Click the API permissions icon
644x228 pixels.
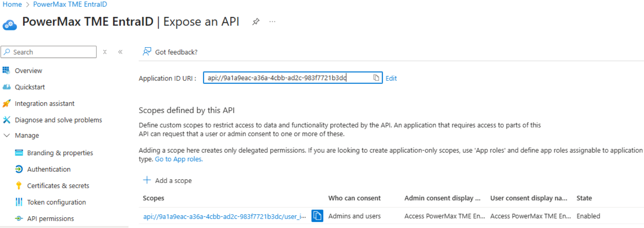(19, 218)
